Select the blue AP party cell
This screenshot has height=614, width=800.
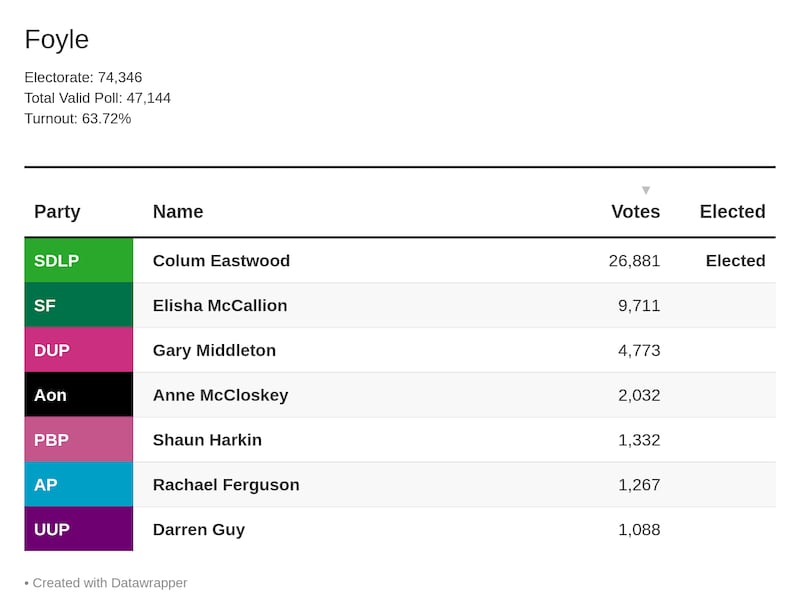pos(78,485)
